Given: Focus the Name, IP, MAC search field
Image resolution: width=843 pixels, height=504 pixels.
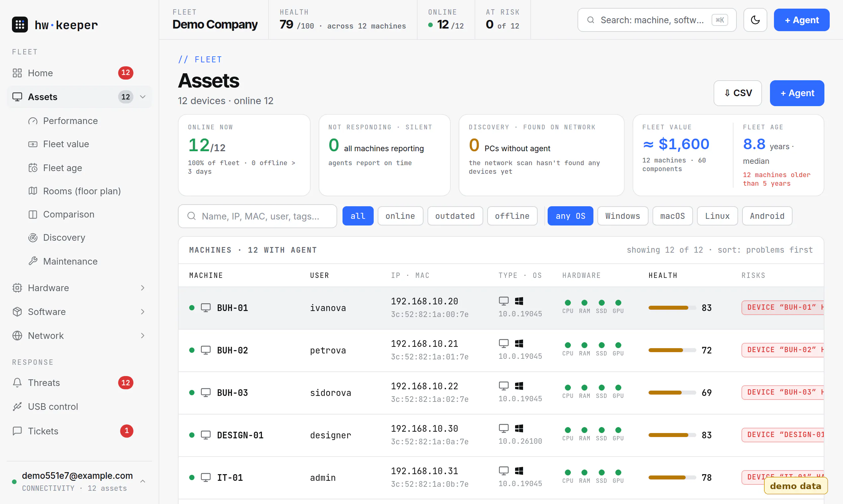Looking at the screenshot, I should 257,216.
